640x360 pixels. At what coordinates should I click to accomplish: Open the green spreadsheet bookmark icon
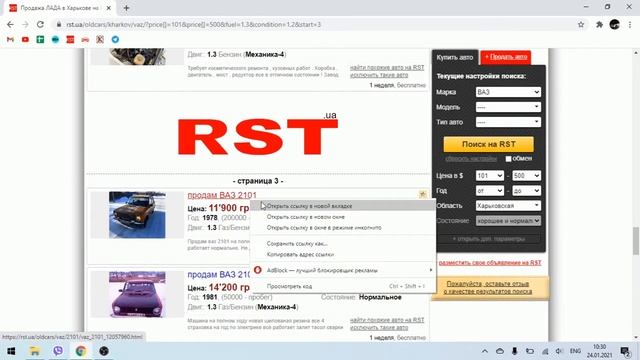coord(40,40)
